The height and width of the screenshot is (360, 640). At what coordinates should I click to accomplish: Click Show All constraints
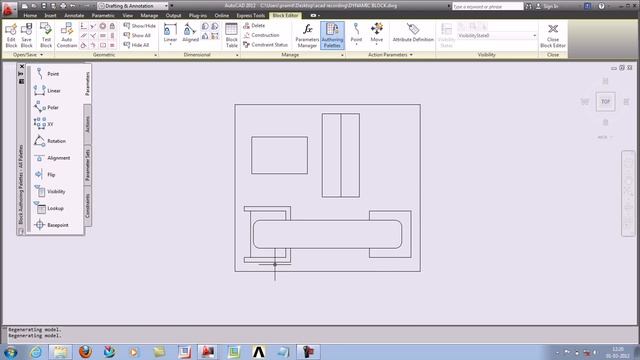click(137, 35)
